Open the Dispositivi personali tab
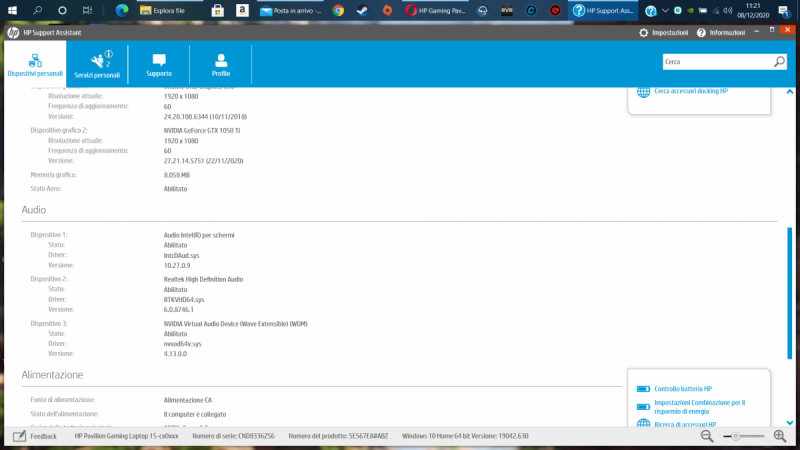 [35, 65]
